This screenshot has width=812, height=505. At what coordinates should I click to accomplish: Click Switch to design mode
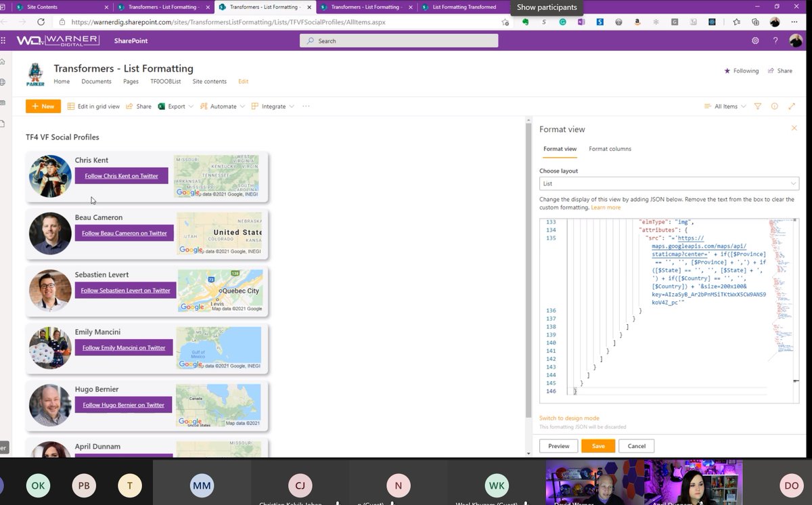coord(569,418)
